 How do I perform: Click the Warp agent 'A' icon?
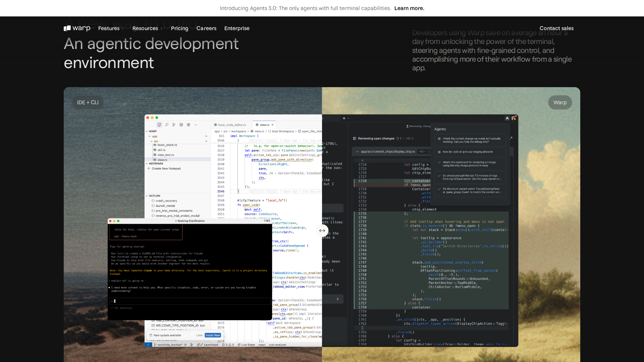(507, 118)
